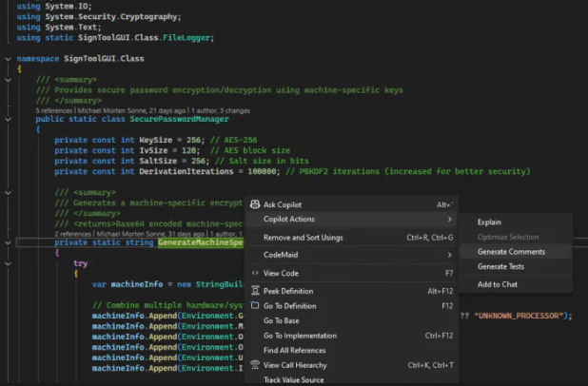Click the highlighted GenerateMachineSpe method name
588x386 pixels.
(x=201, y=242)
